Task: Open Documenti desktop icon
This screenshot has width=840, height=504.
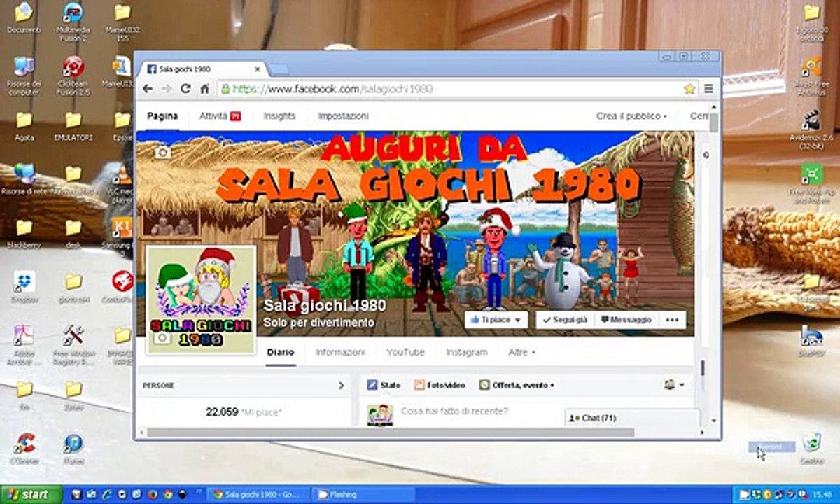Action: (24, 19)
